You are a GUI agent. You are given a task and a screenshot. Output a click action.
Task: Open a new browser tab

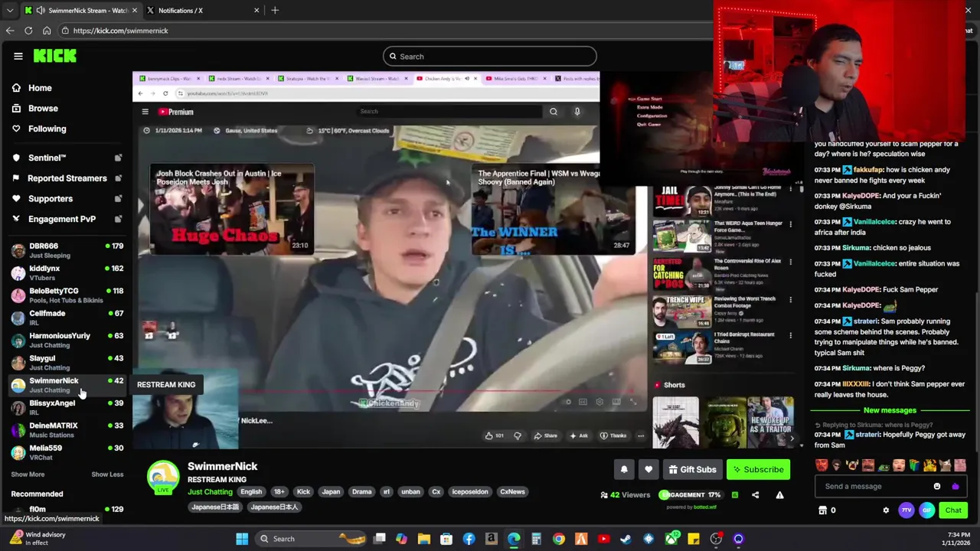(x=275, y=11)
